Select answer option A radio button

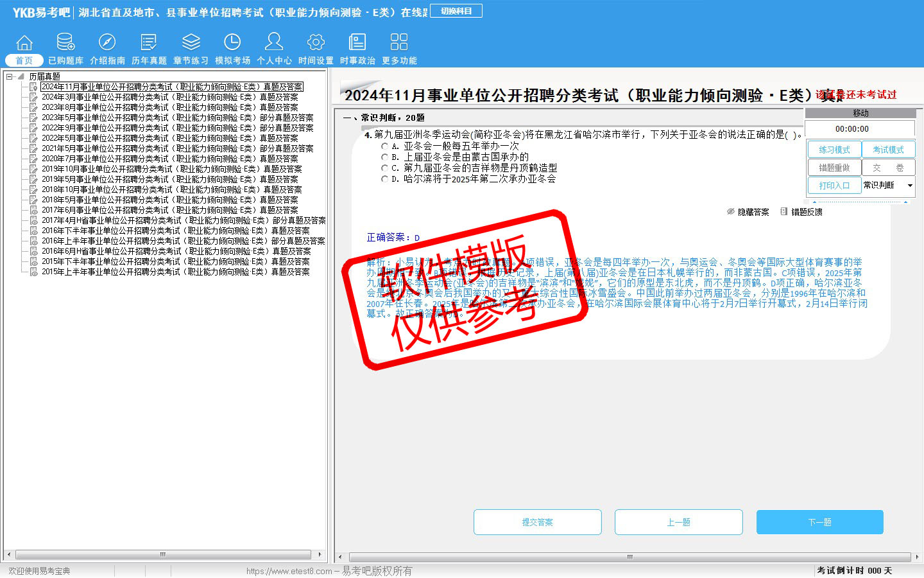click(x=385, y=146)
